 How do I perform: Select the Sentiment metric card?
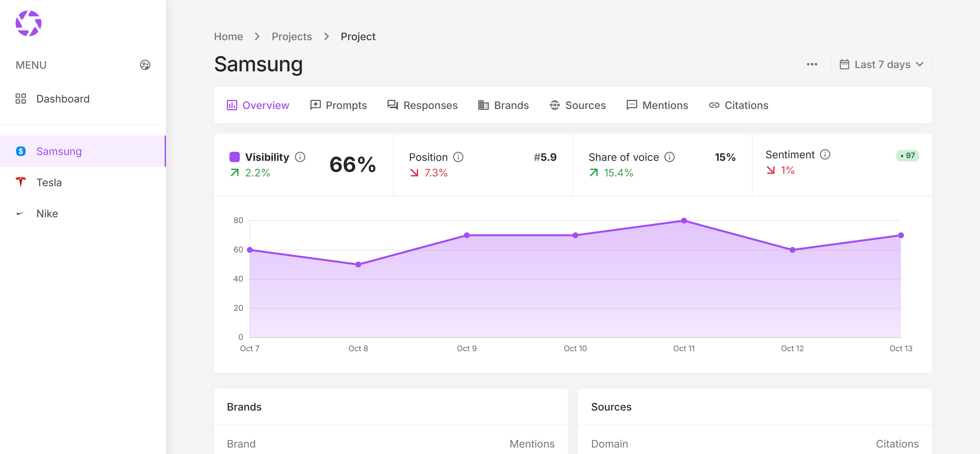[842, 165]
